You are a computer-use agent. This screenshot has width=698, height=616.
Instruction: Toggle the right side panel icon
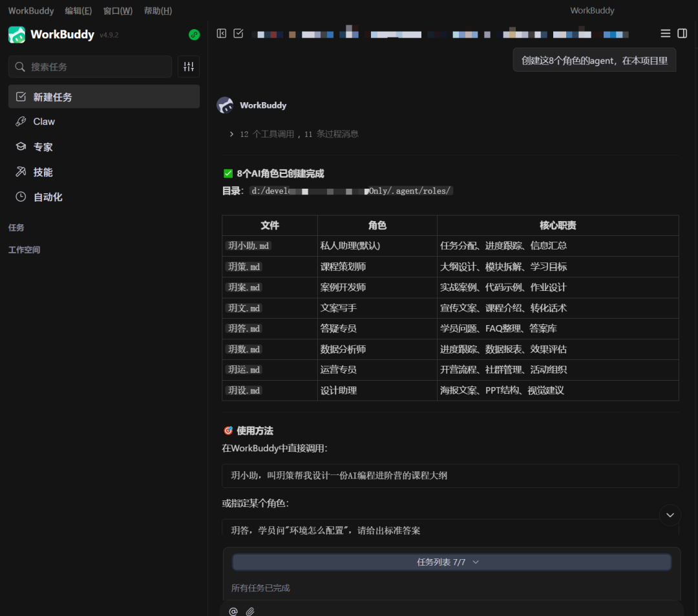(x=682, y=34)
